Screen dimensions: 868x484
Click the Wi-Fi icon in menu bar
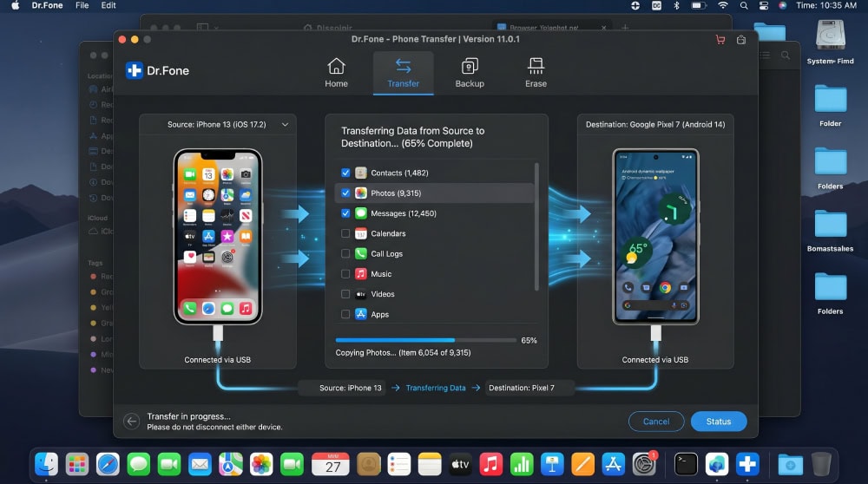[x=722, y=5]
